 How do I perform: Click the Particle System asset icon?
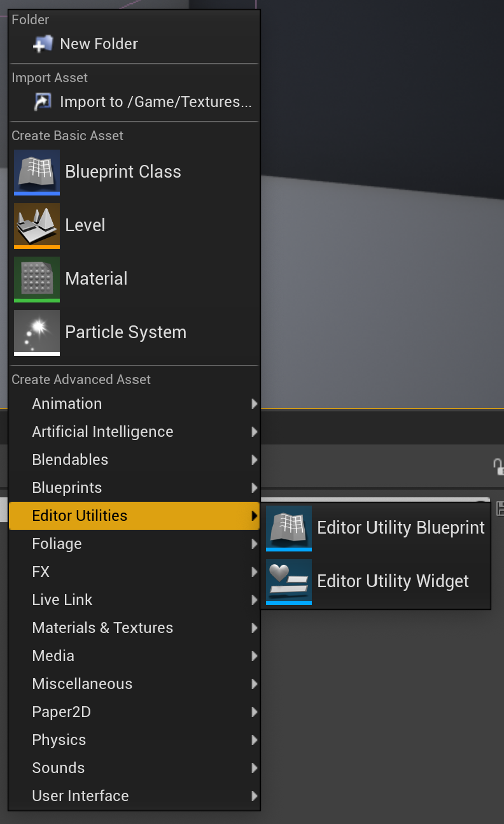(x=36, y=332)
